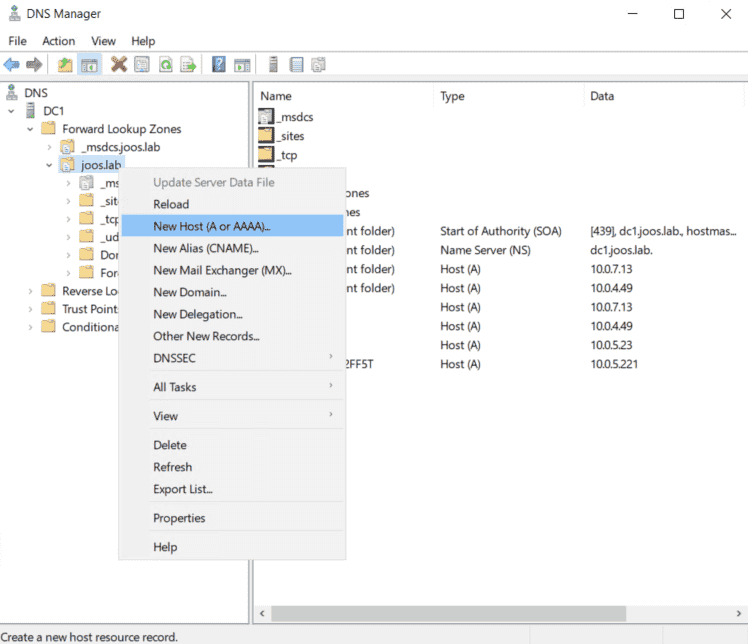This screenshot has height=644, width=748.
Task: Click the _msdcs.joos.lab zone icon
Action: 67,146
